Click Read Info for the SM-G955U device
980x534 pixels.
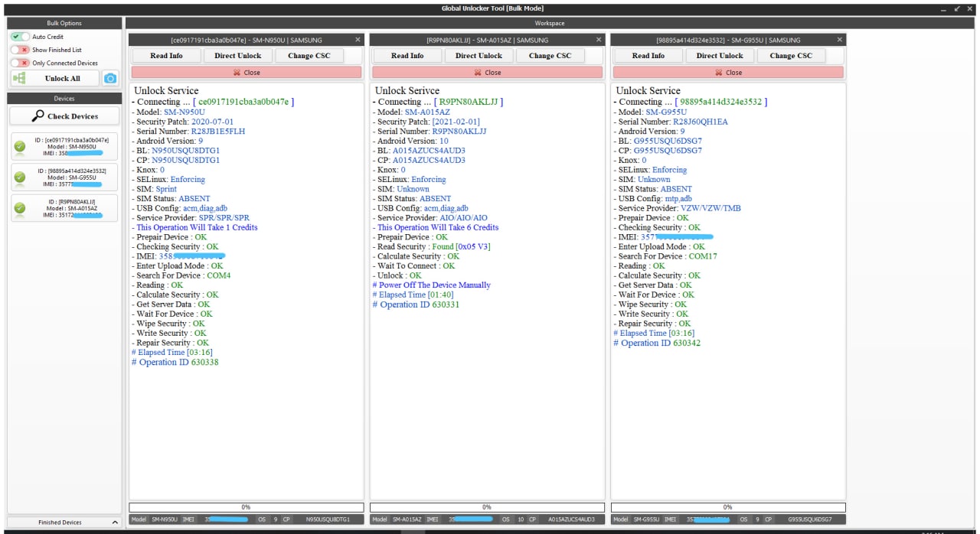(648, 56)
